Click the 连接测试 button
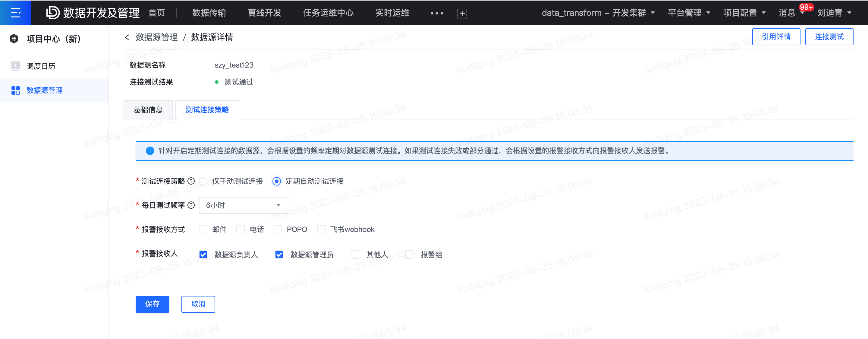Screen dimensions: 868x339 [x=829, y=37]
